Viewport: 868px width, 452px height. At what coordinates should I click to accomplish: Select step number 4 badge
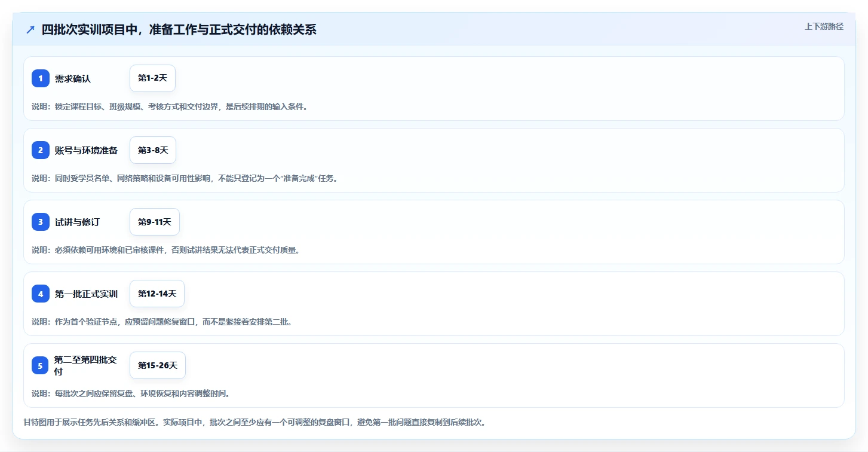coord(41,294)
